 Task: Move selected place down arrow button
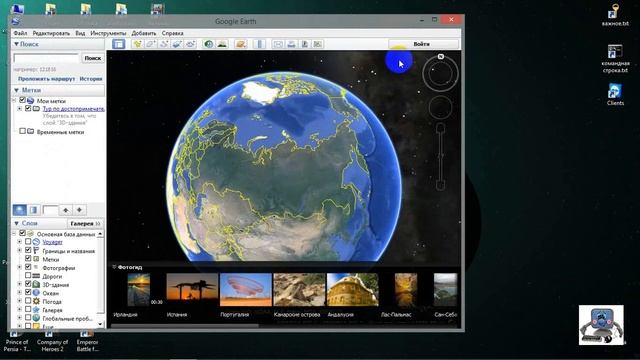coord(80,210)
